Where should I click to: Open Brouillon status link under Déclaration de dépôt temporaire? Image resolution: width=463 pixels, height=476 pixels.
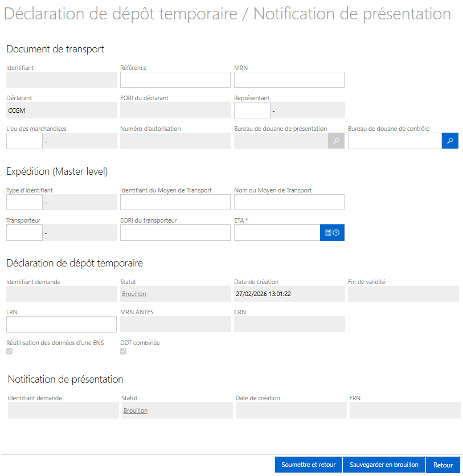[134, 294]
